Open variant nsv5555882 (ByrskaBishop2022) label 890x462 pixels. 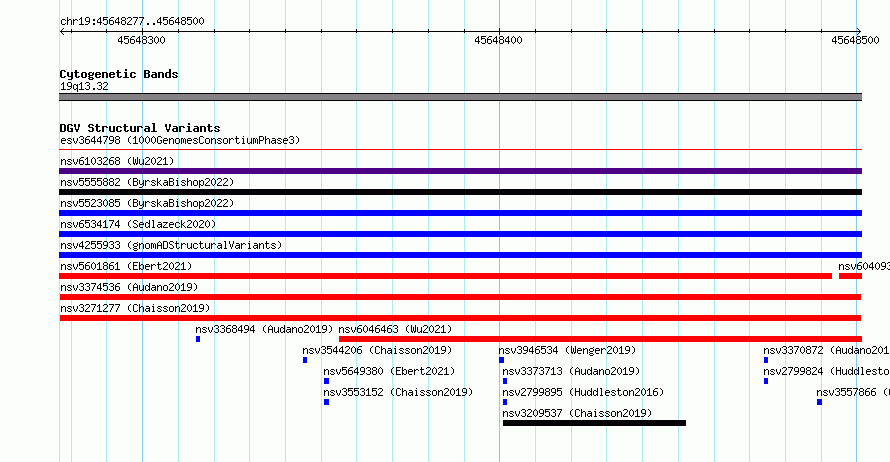tap(147, 182)
